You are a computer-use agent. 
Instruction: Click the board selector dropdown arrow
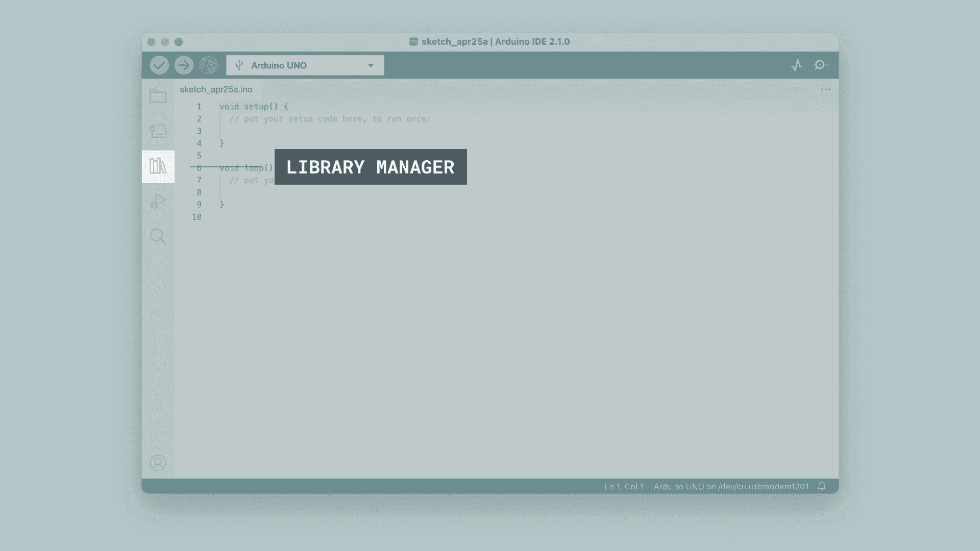click(x=371, y=65)
